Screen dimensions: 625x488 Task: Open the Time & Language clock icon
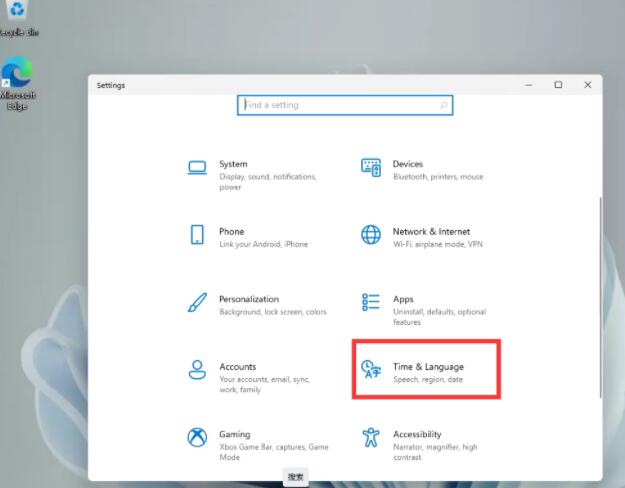tap(371, 369)
